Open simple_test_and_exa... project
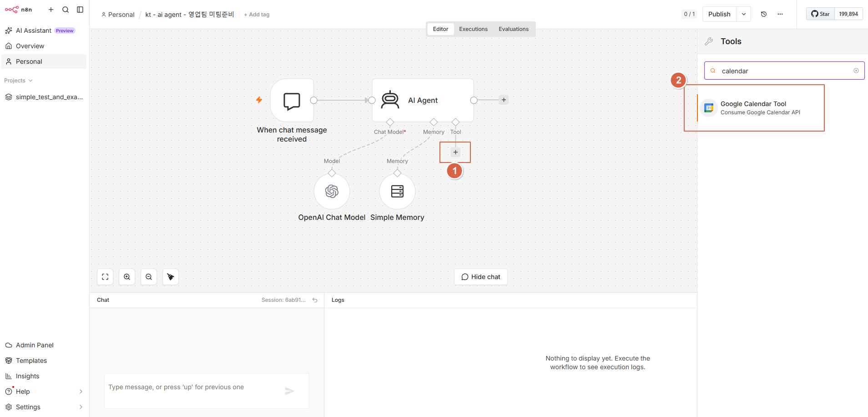Viewport: 868px width, 417px height. 44,97
